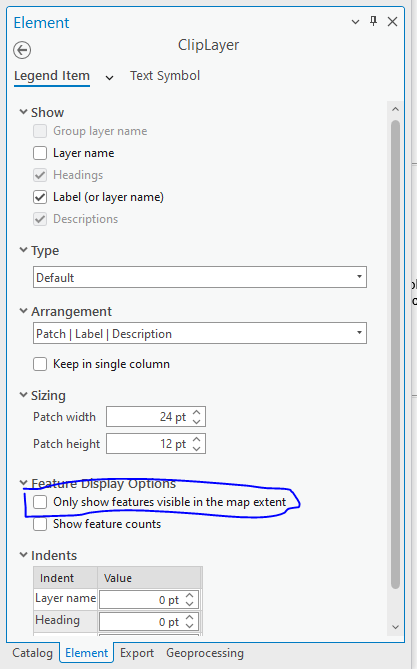Open the Element pane options chevron
Viewport: 417px width, 669px height.
[355, 22]
